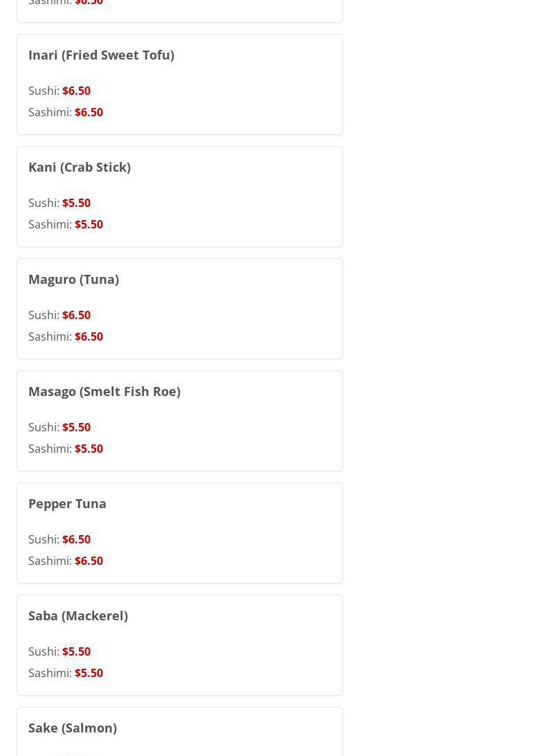
Task: Click the Maguro sushi $6.50 price
Action: coord(76,315)
